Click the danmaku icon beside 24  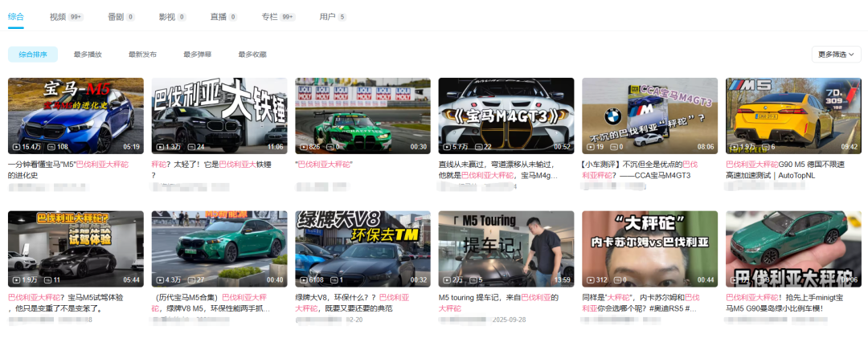point(191,147)
